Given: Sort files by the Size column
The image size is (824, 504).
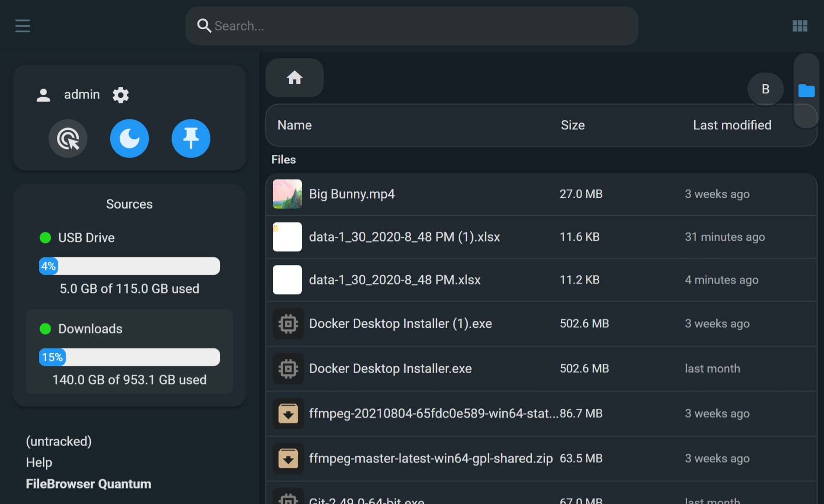Looking at the screenshot, I should point(572,125).
